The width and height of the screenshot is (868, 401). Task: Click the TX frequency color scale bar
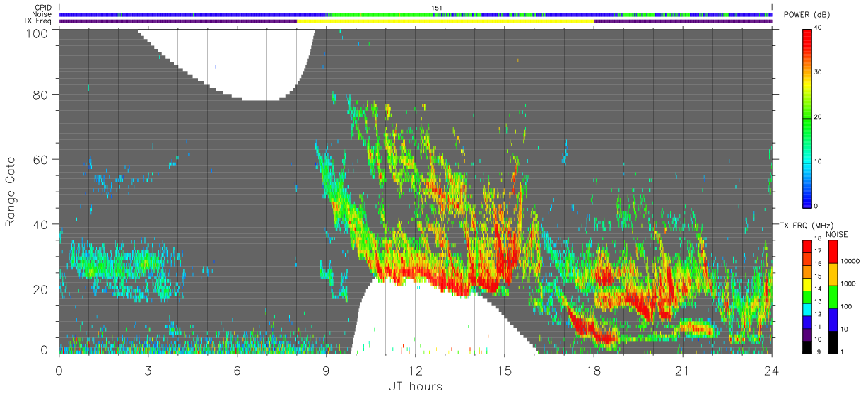(807, 296)
